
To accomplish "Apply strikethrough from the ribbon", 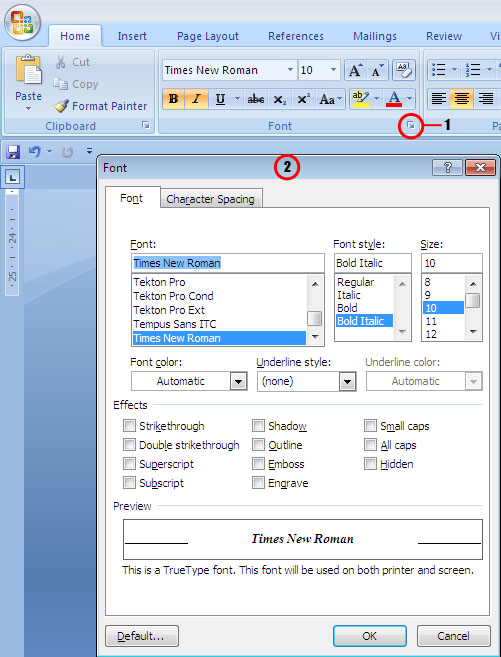I will tap(256, 99).
